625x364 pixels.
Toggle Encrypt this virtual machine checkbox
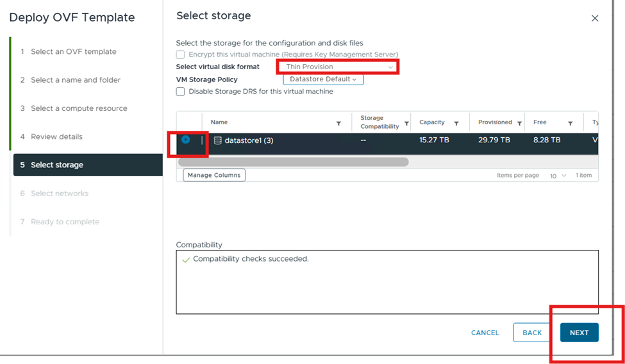(x=181, y=55)
